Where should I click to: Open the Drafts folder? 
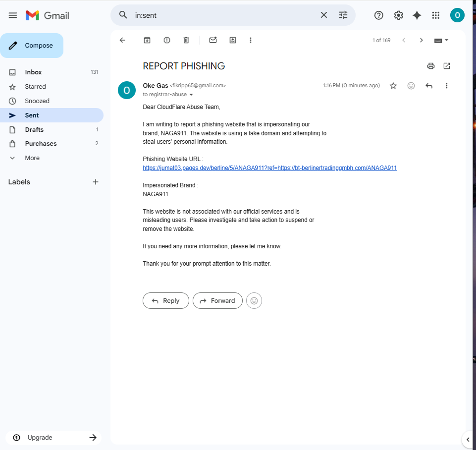point(52,130)
